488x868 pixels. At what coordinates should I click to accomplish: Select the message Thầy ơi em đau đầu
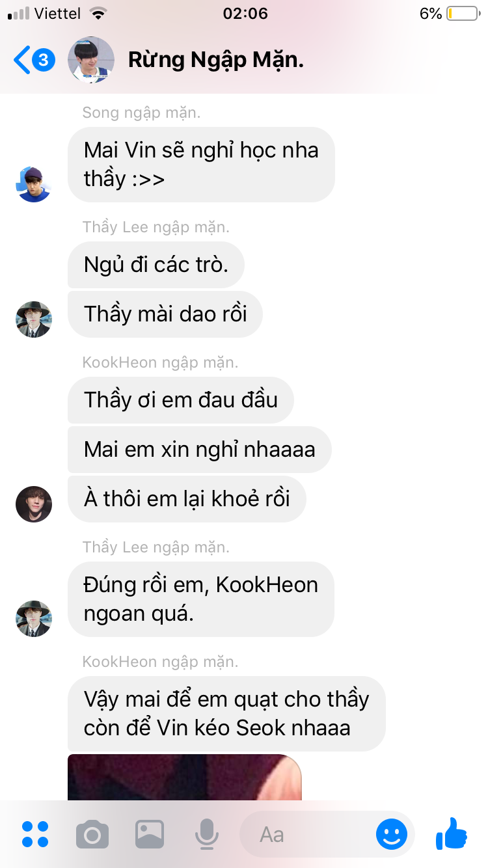(181, 400)
